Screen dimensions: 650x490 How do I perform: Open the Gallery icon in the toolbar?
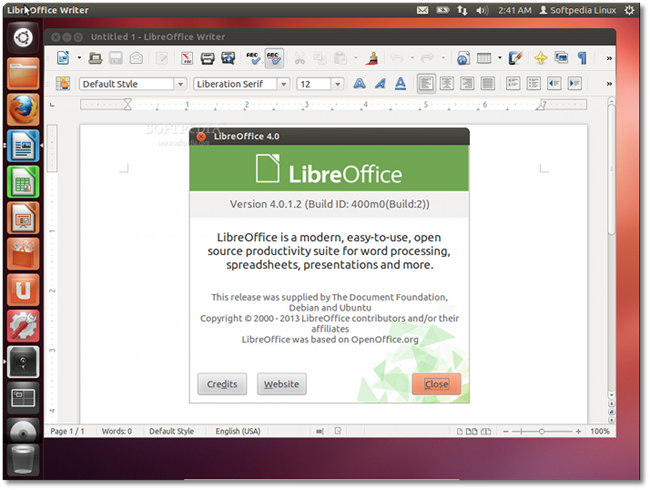coord(561,58)
